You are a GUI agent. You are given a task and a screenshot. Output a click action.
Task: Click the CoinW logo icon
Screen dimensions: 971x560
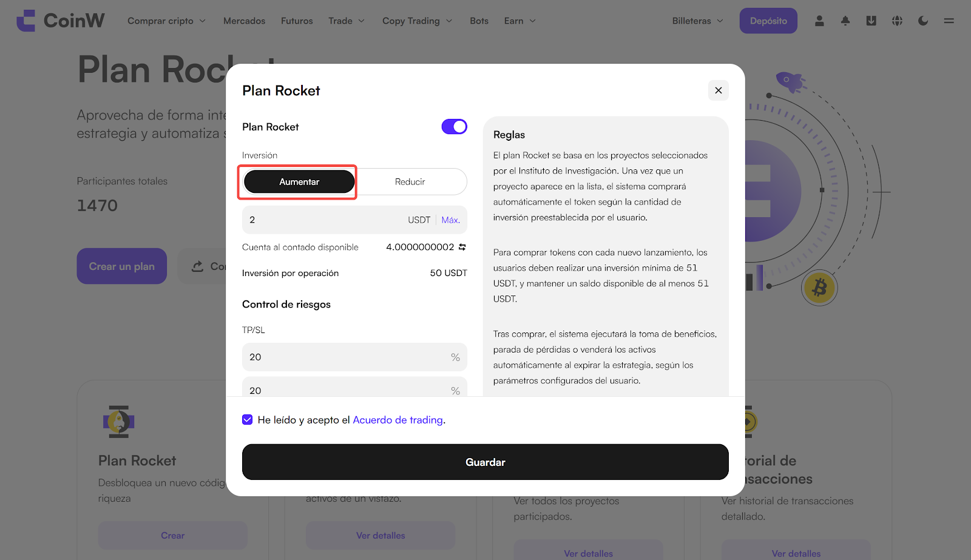pyautogui.click(x=25, y=21)
